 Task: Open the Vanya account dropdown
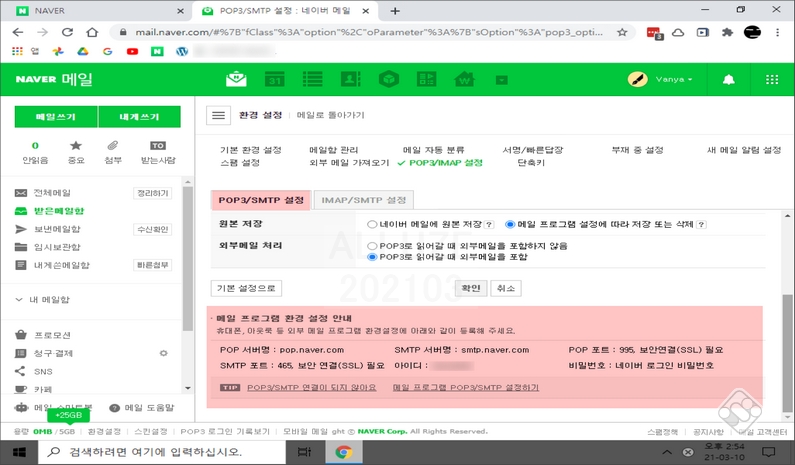pyautogui.click(x=674, y=79)
